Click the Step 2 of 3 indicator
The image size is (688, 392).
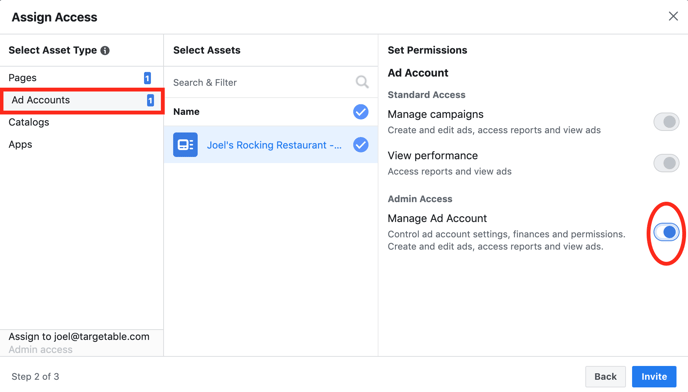pos(35,377)
